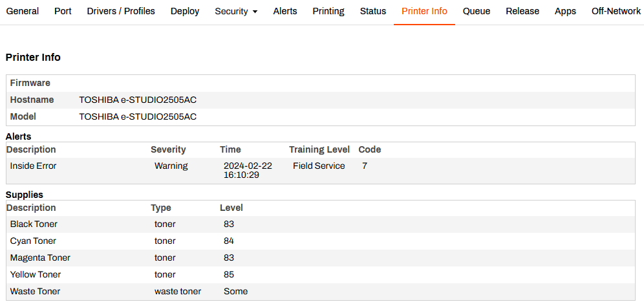
Task: Switch to the Printing tab
Action: [328, 12]
